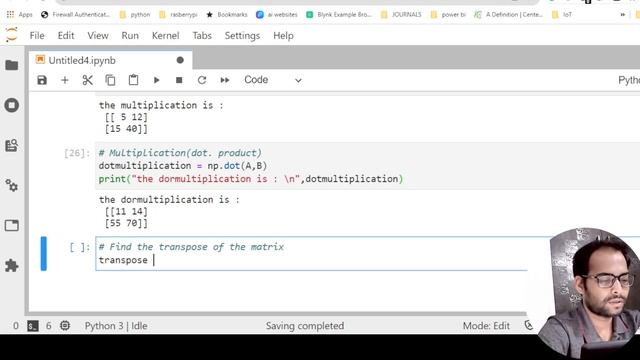Paste cells using the clipboard icon
The height and width of the screenshot is (360, 640).
[133, 80]
